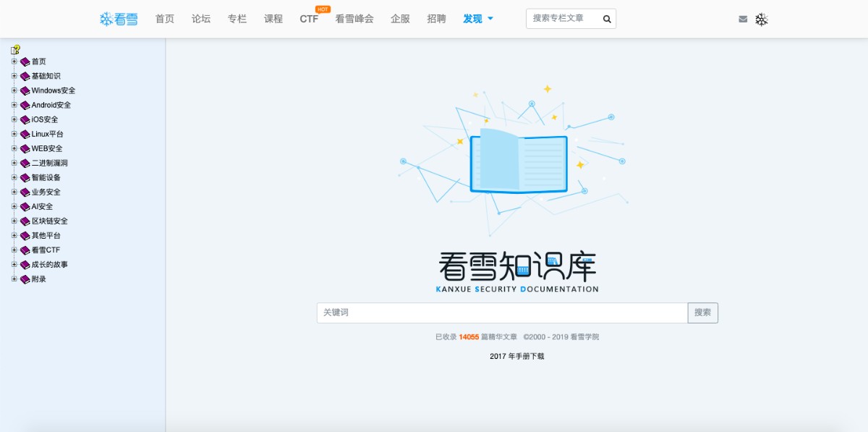The image size is (868, 432).
Task: Open 课程 in top navigation
Action: click(x=273, y=19)
